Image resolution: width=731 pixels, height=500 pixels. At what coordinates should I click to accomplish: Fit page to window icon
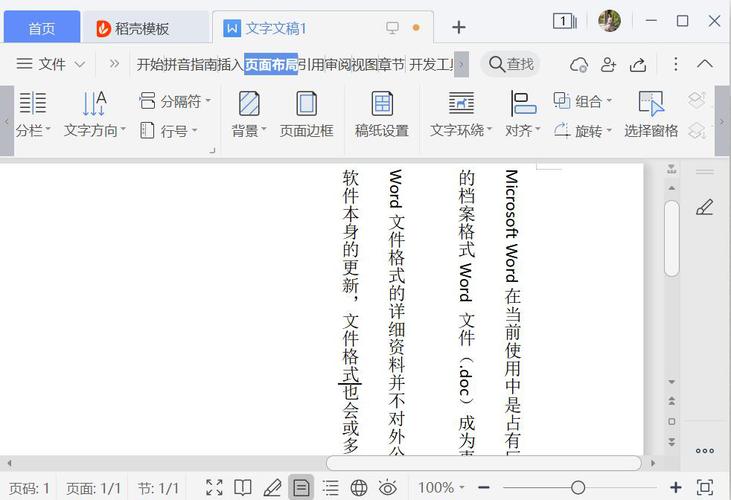705,487
